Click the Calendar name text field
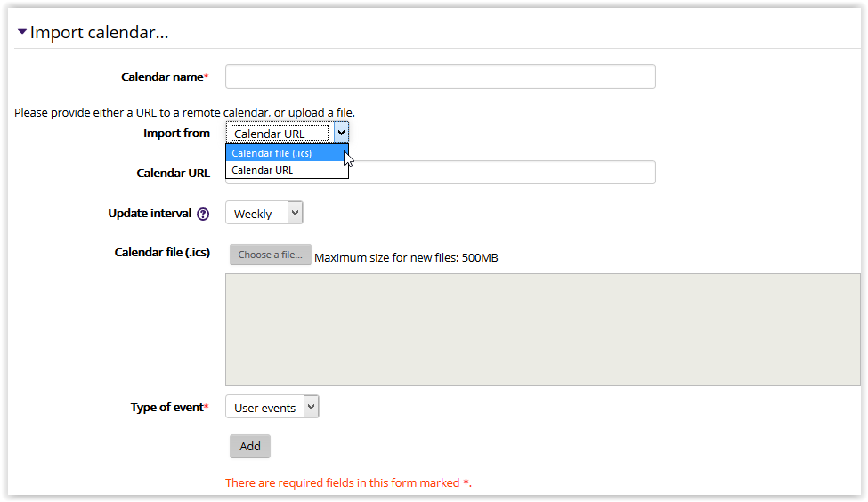Screen dimensions: 868x502 pos(440,77)
